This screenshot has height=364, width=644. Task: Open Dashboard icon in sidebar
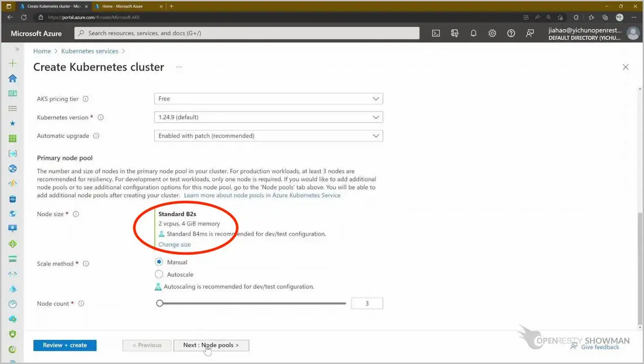click(13, 93)
